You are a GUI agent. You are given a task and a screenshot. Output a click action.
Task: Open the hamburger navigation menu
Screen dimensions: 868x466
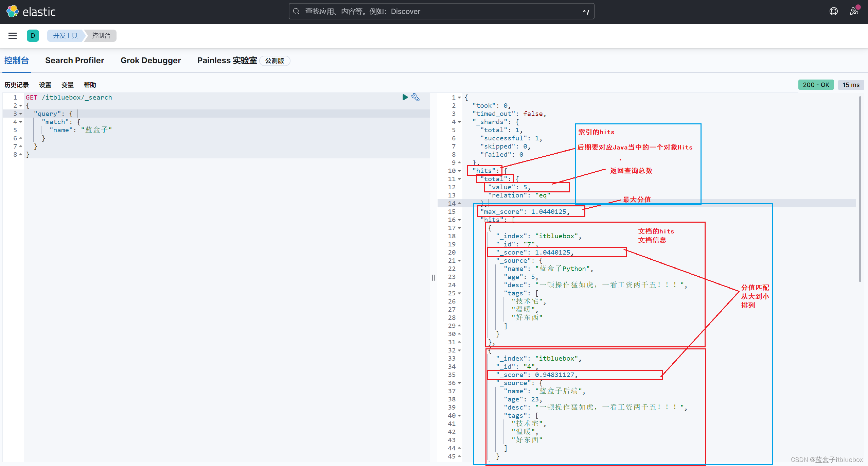[13, 36]
